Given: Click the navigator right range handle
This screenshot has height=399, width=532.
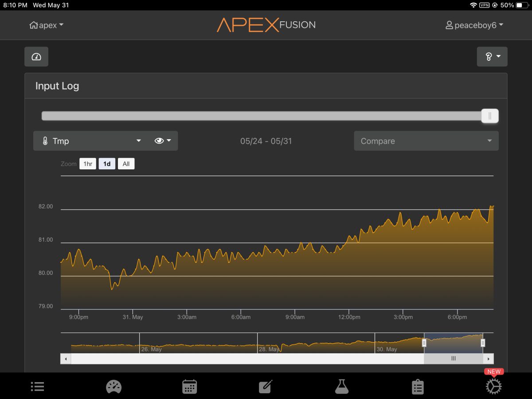Looking at the screenshot, I should 483,343.
